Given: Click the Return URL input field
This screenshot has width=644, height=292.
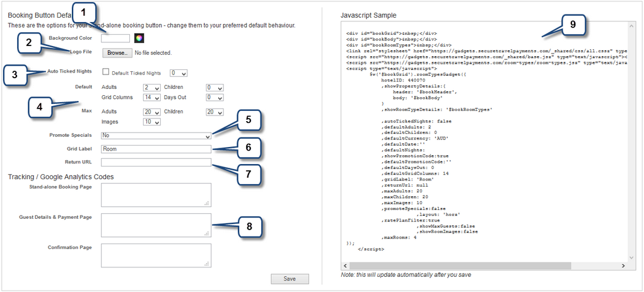Looking at the screenshot, I should tap(156, 162).
